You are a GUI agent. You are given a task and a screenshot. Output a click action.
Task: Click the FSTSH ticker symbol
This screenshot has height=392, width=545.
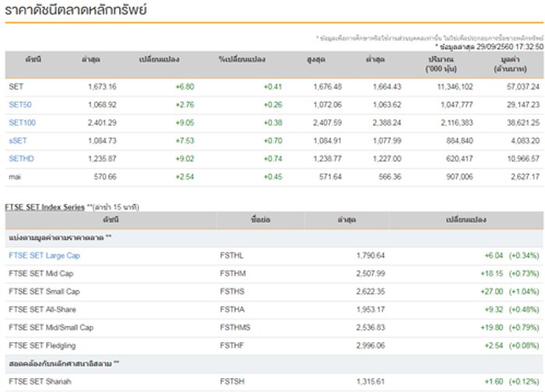coord(232,382)
